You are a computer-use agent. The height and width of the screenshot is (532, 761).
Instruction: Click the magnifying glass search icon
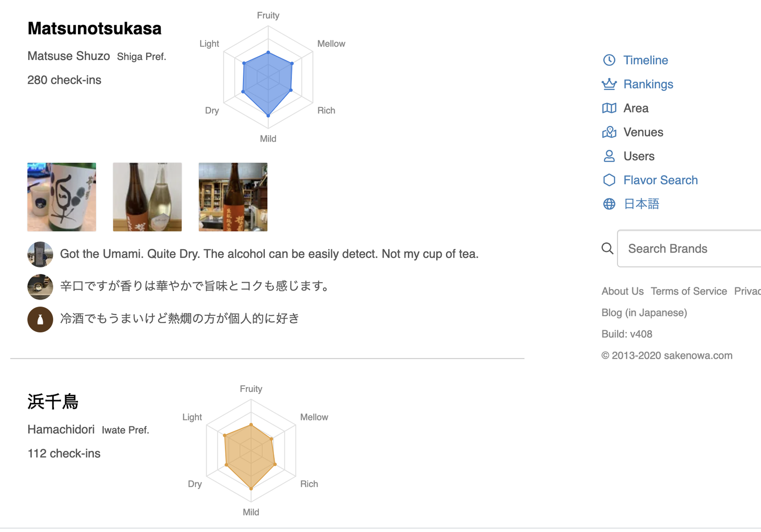(607, 248)
